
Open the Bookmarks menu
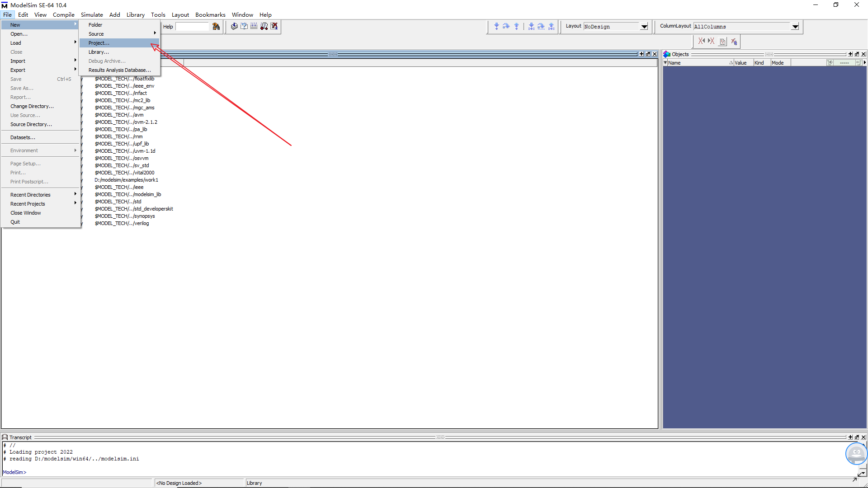coord(210,15)
